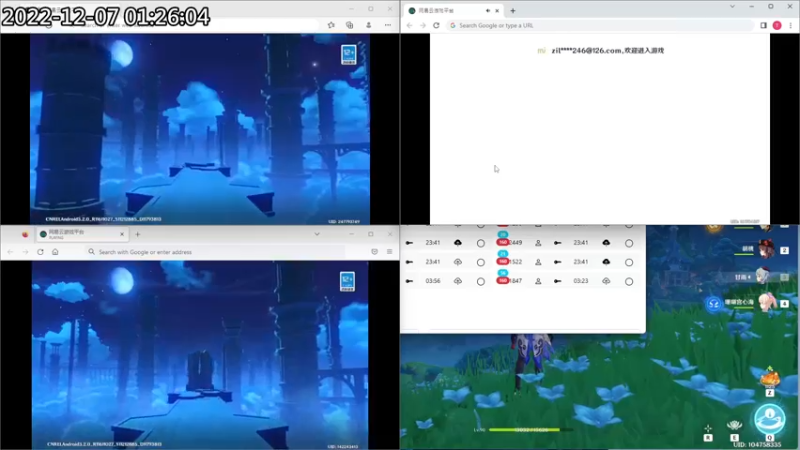Click cloud upload icon in 03:56 row
Screen dimensions: 800x450
tap(458, 281)
